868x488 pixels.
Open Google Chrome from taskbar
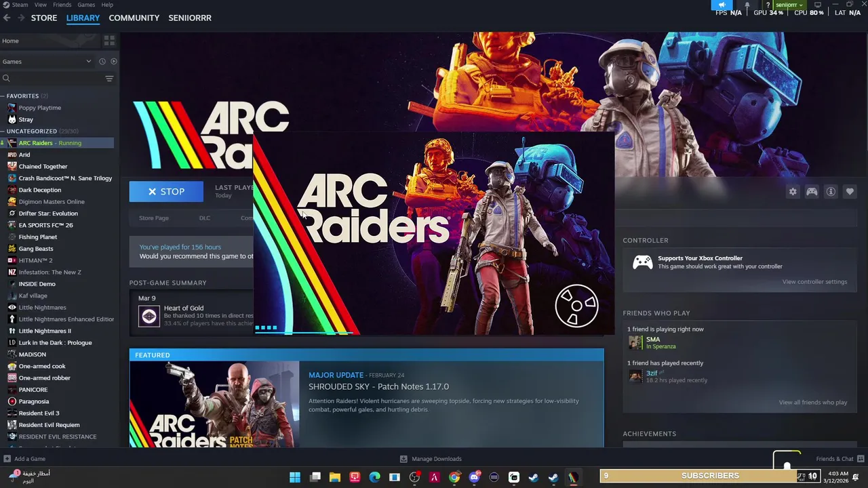coord(454,478)
